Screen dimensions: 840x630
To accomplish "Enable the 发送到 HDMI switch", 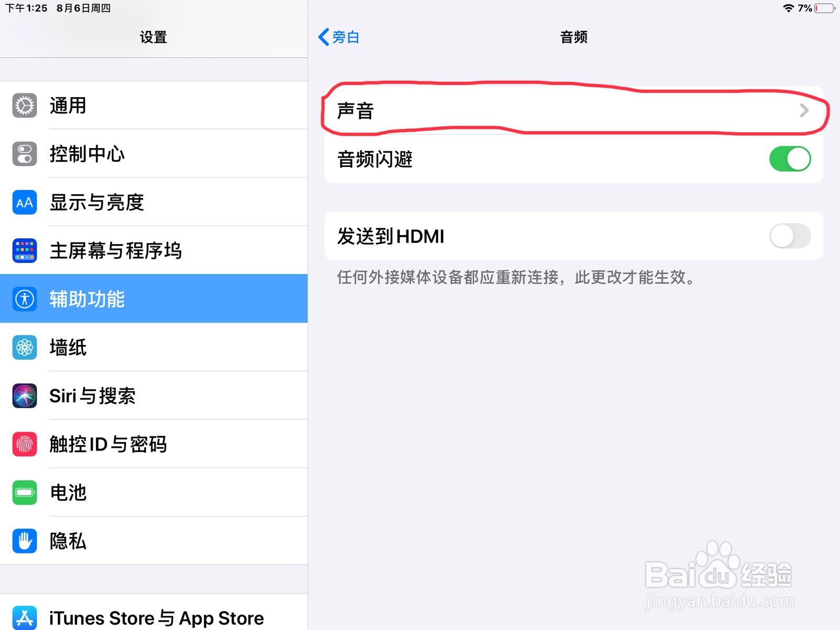I will [790, 236].
